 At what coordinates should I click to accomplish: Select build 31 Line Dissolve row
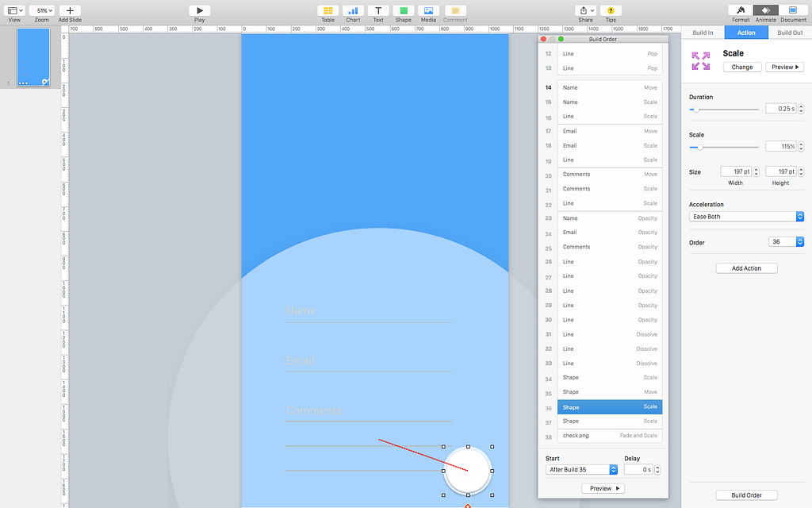tap(610, 334)
